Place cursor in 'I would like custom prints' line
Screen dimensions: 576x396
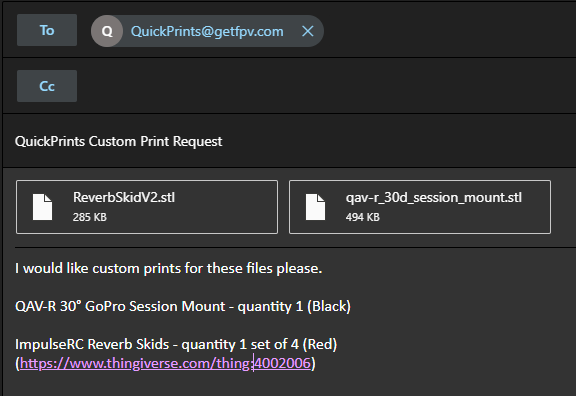[169, 269]
